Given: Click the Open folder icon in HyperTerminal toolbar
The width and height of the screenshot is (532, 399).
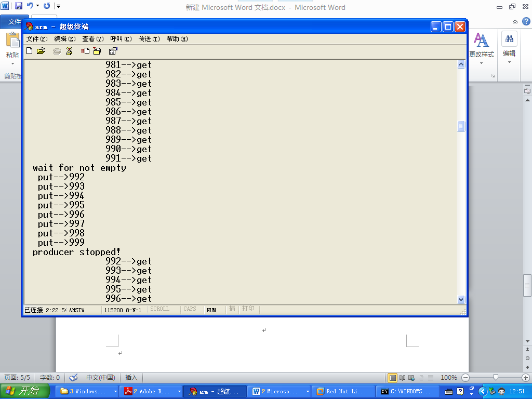Looking at the screenshot, I should (41, 51).
